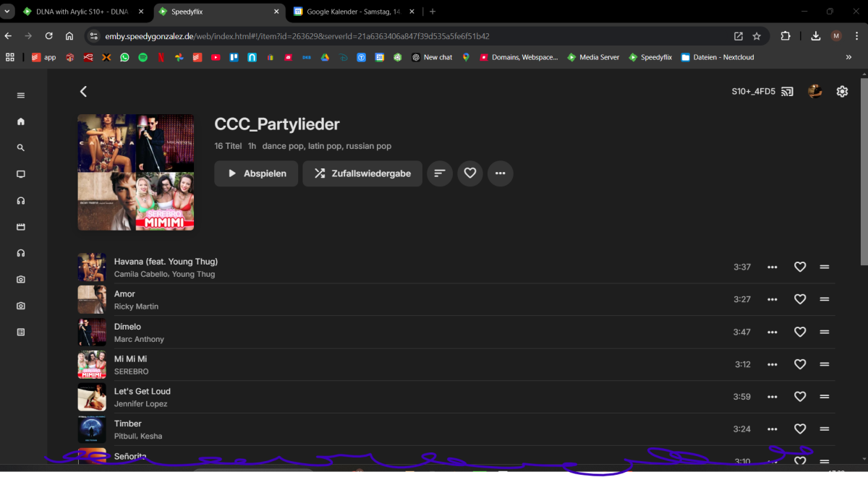Open the Home section in the sidebar
The width and height of the screenshot is (868, 477).
click(20, 121)
